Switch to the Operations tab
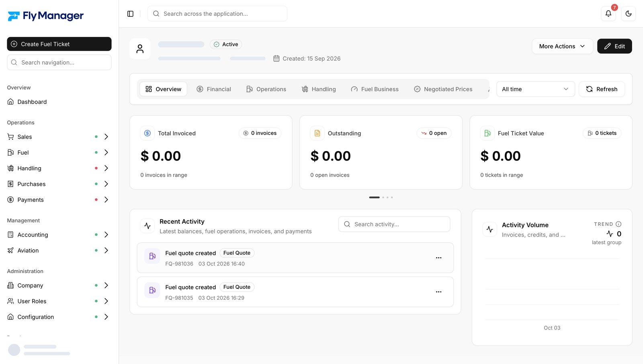The height and width of the screenshot is (364, 643). point(266,89)
